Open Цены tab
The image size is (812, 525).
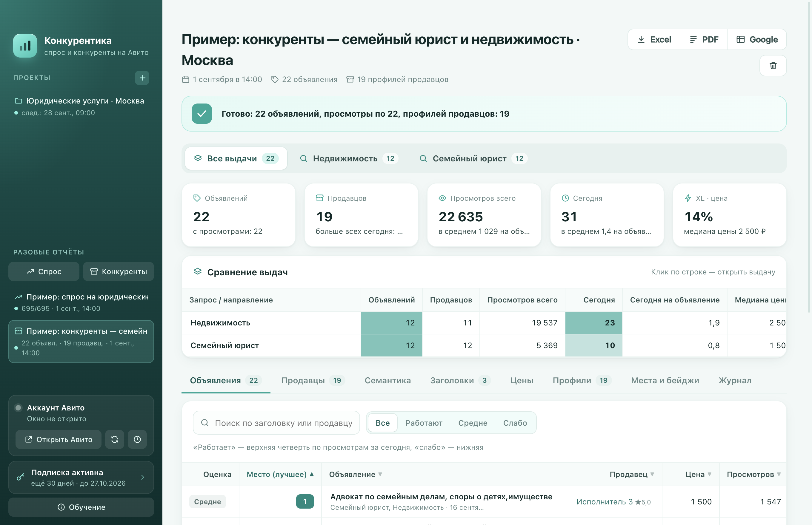click(522, 380)
